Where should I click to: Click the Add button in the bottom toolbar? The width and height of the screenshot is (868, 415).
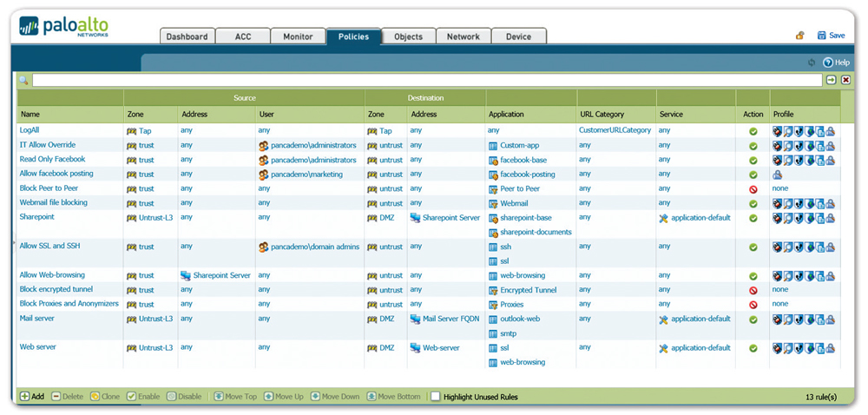32,397
